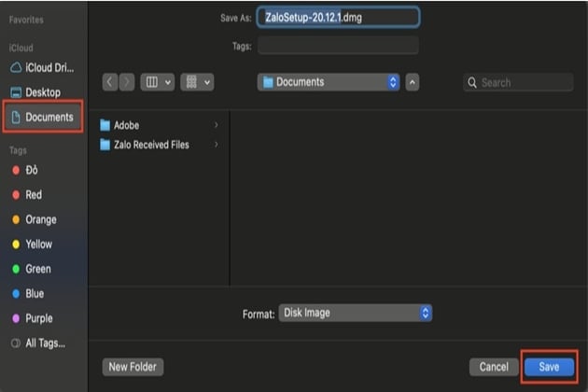The height and width of the screenshot is (392, 588).
Task: Open the icon grid grouping button
Action: 197,82
